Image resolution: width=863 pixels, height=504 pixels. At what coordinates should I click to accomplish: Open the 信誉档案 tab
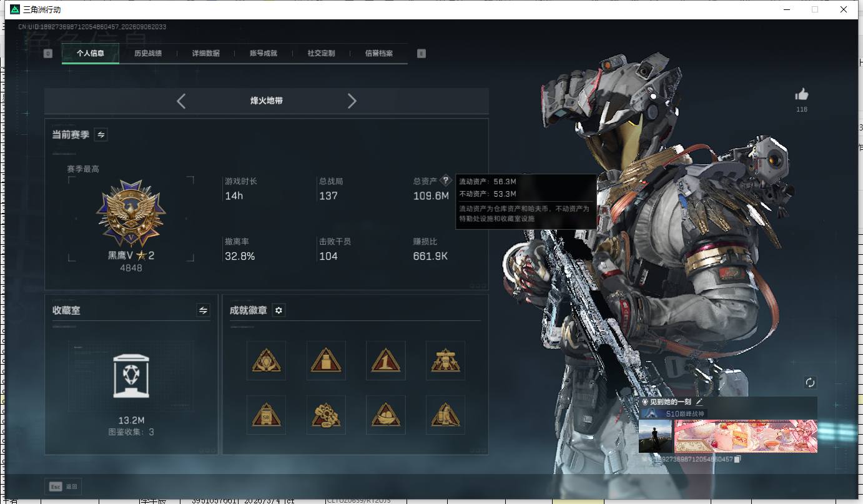pos(379,54)
